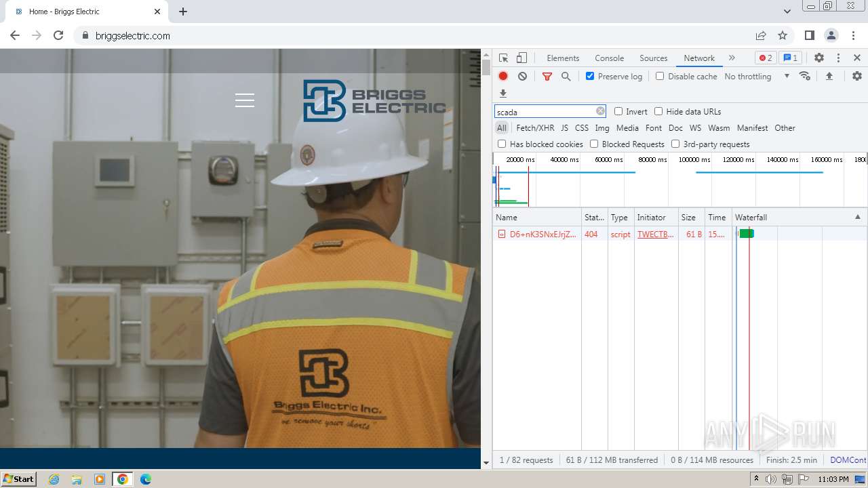The width and height of the screenshot is (868, 488).
Task: Open network search magnifier
Action: [566, 77]
